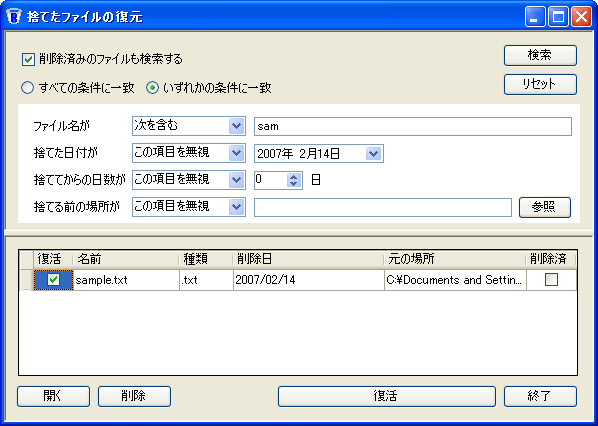Uncheck the 復活 checkbox for sample.txt
This screenshot has width=598, height=426.
(x=53, y=280)
